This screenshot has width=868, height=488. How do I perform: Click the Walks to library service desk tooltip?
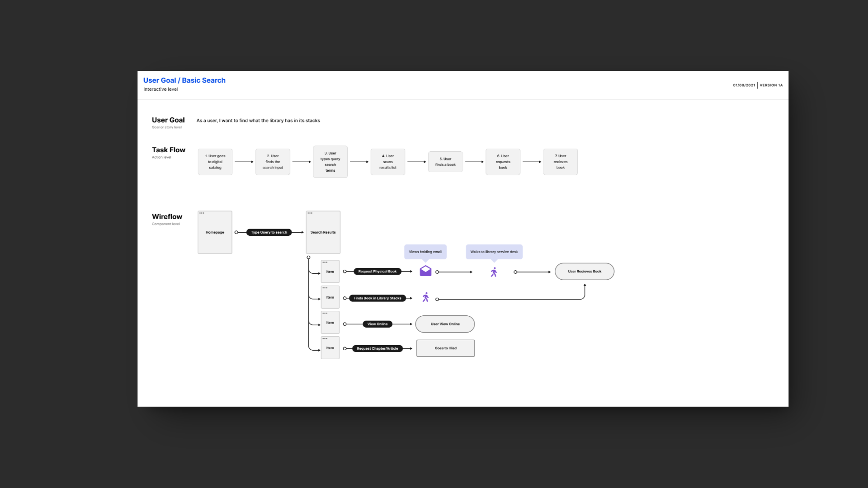click(494, 252)
